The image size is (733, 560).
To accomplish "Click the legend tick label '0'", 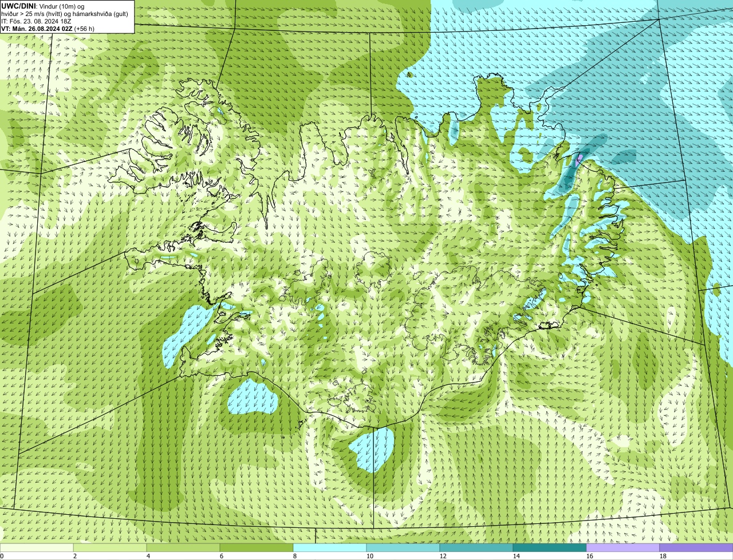I will point(2,556).
